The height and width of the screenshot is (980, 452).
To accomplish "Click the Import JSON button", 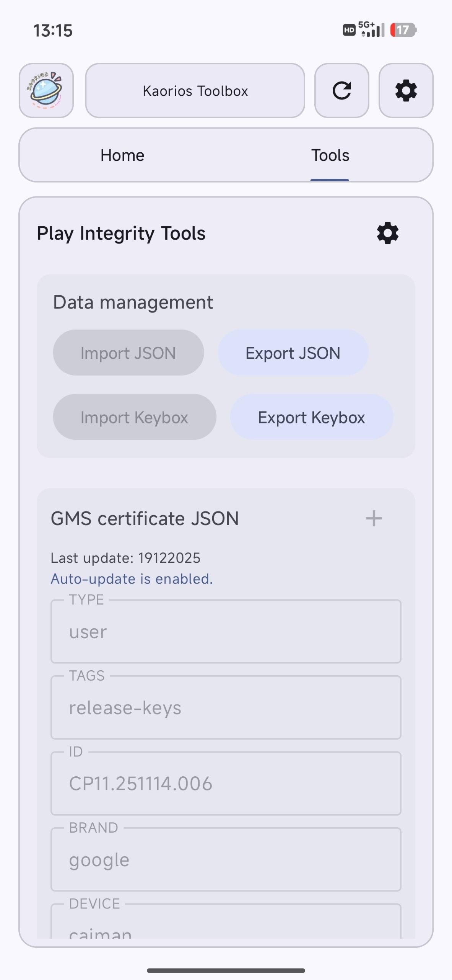I will pyautogui.click(x=128, y=353).
